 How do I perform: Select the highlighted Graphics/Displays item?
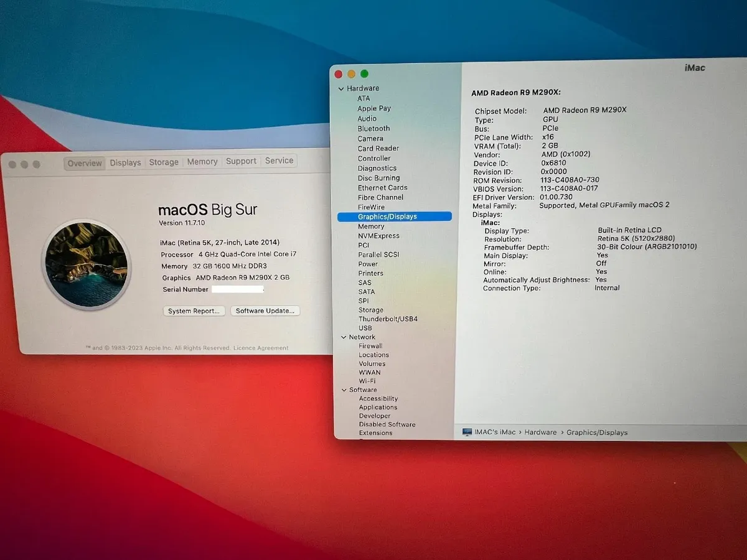pos(395,217)
